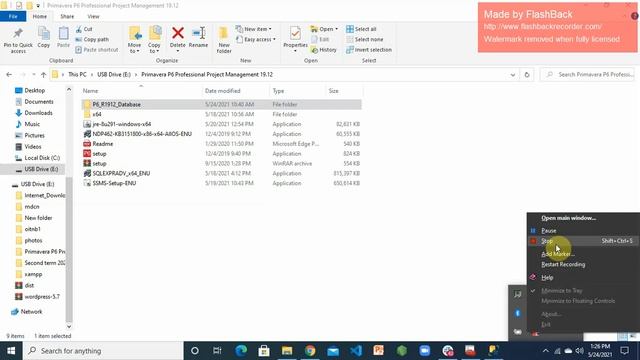The width and height of the screenshot is (640, 360).
Task: Click scroll-down arrow of navigation pane
Action: point(69,326)
